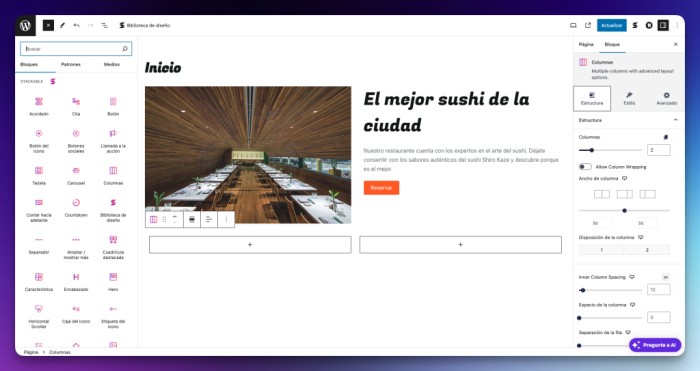Screen dimensions: 700x371
Task: Insert the Caja del icono block
Action: [x=76, y=314]
